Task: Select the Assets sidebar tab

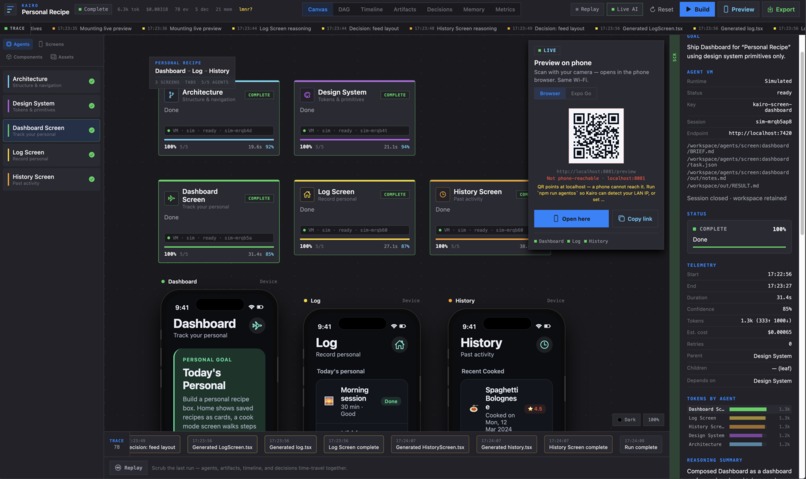Action: (62, 57)
